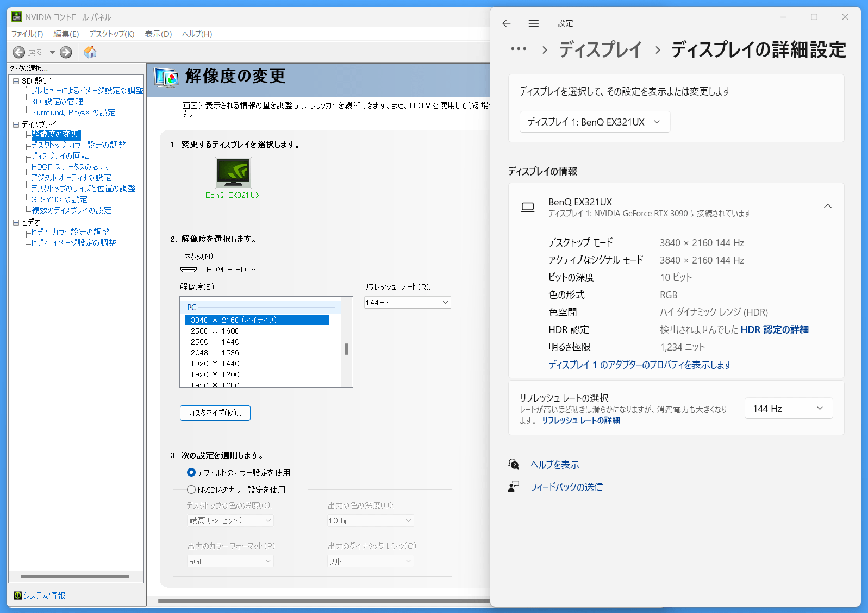Select デフォルトのカラー設定を使用 radio button

point(191,473)
